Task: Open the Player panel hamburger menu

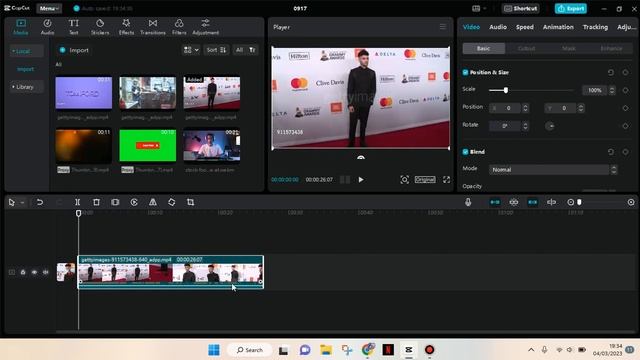Action: pyautogui.click(x=443, y=27)
